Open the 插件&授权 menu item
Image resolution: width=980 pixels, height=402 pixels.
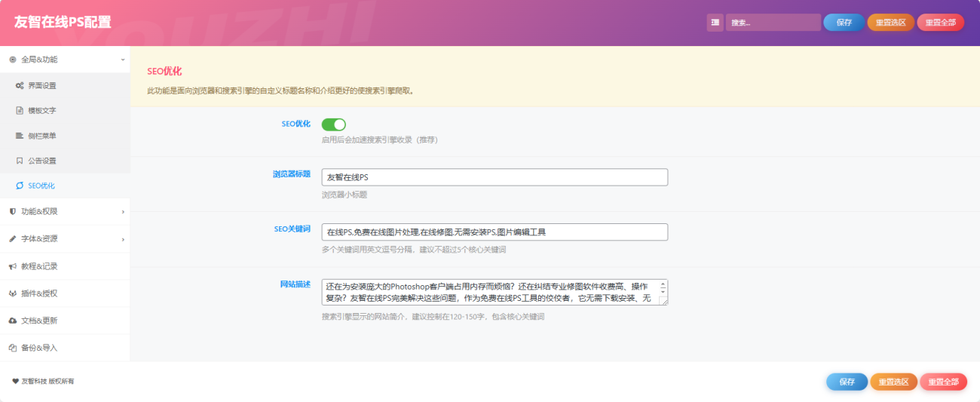39,293
